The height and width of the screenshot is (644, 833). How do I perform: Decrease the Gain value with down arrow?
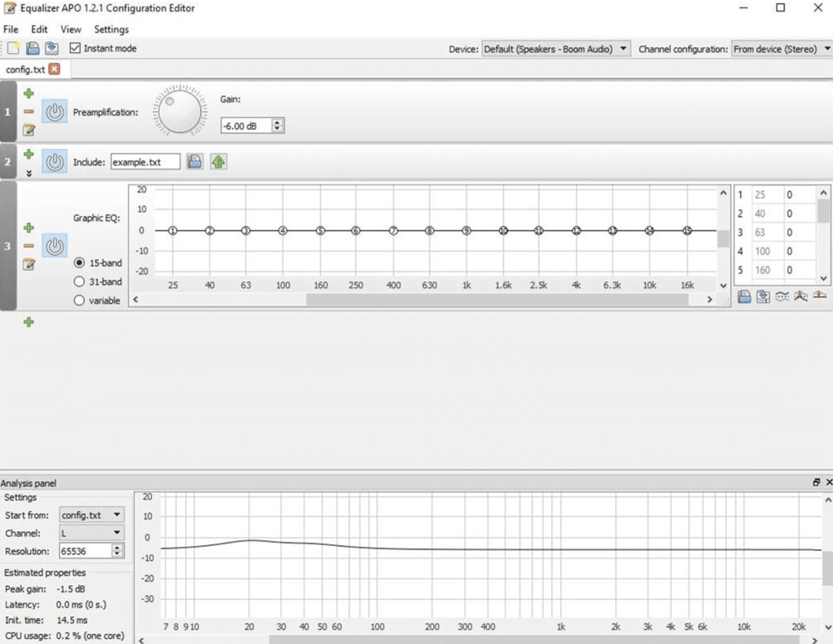click(277, 129)
